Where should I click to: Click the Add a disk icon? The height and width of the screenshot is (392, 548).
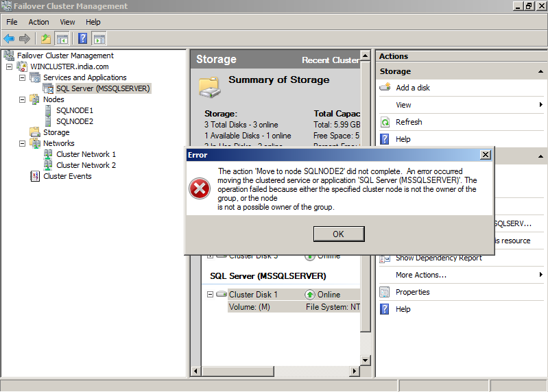(385, 87)
